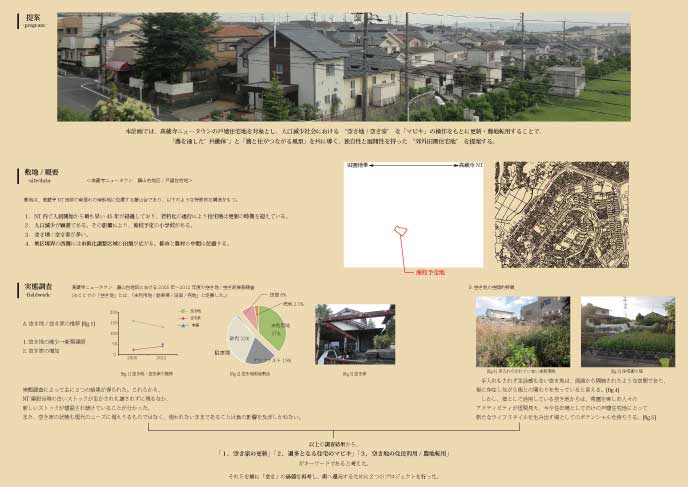Click the pink pie chart segment
Viewport: 688px width, 487px height.
[x=250, y=315]
